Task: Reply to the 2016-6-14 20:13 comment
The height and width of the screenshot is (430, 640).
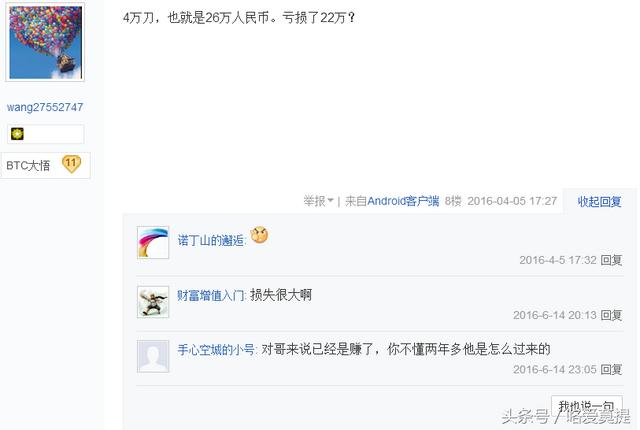Action: [x=611, y=315]
